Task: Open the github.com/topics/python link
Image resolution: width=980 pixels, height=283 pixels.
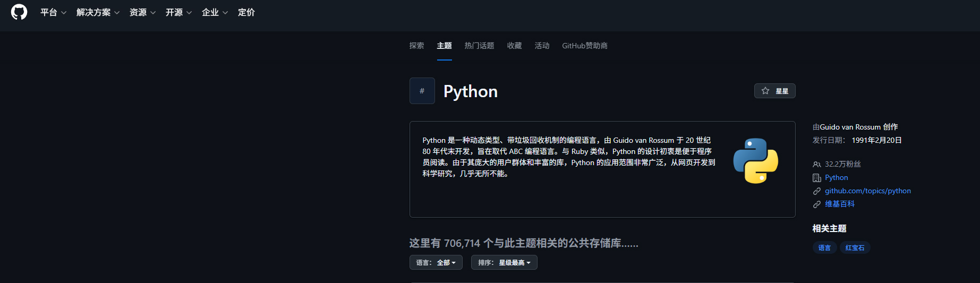Action: click(868, 191)
